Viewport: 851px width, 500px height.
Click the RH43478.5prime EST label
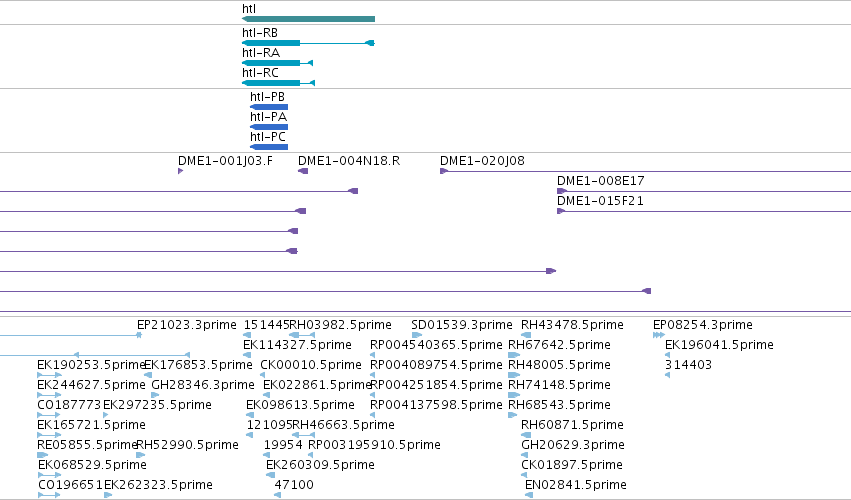(573, 325)
